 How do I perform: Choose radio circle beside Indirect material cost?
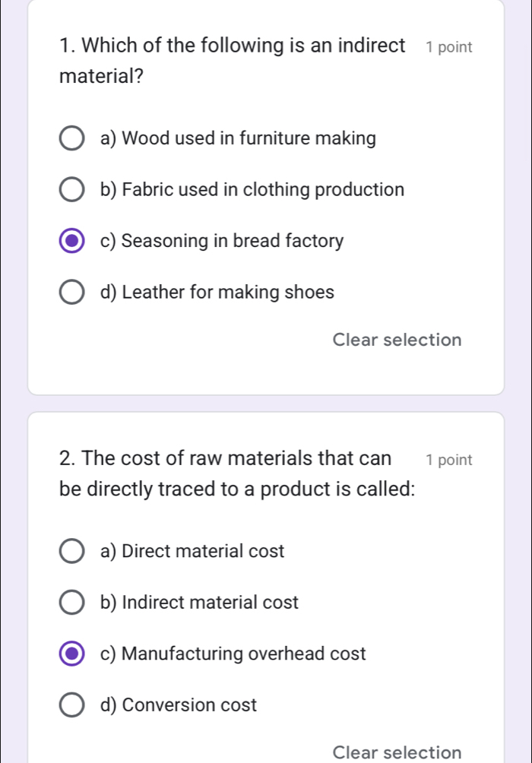coord(72,603)
